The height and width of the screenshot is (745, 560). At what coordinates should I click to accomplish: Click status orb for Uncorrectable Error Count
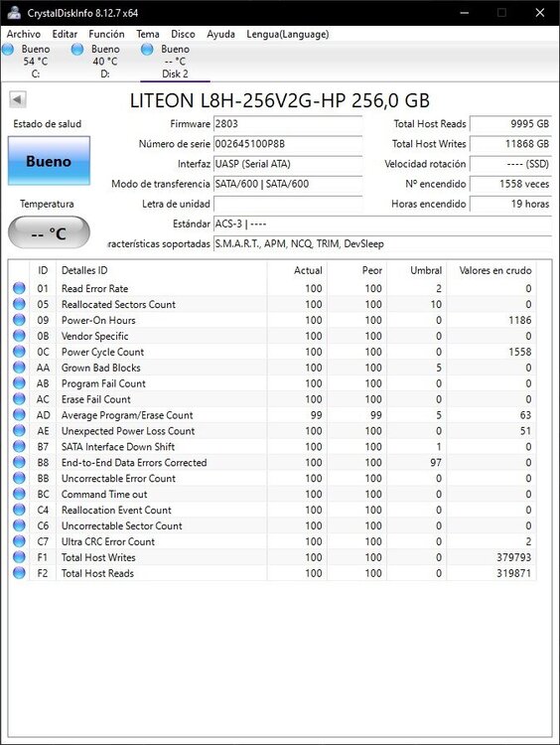(19, 478)
